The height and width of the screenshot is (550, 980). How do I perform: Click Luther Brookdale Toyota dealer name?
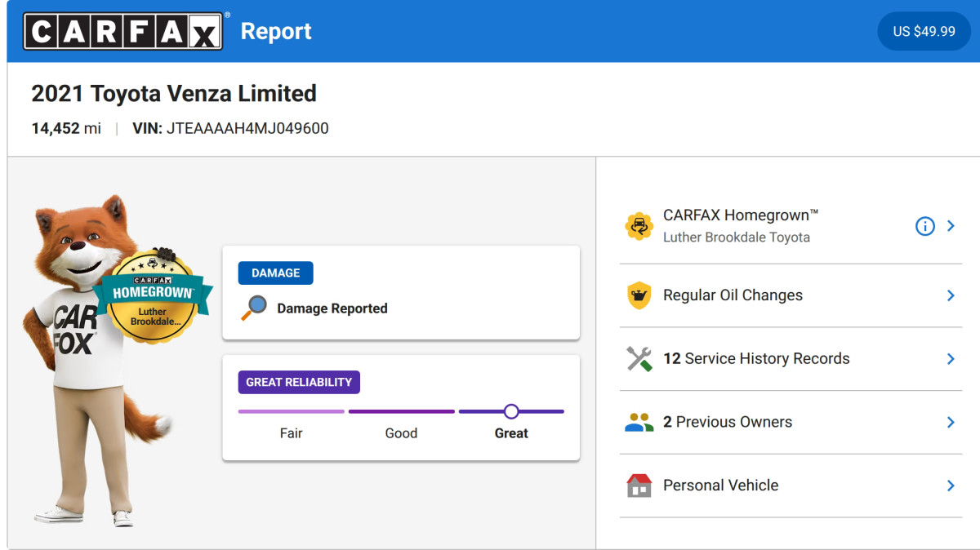pos(737,237)
